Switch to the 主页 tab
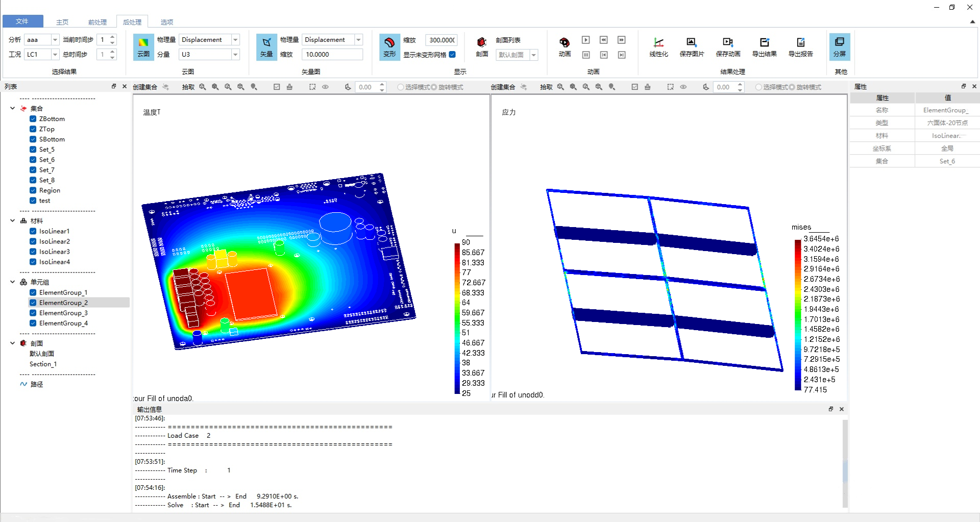This screenshot has height=522, width=980. [62, 22]
